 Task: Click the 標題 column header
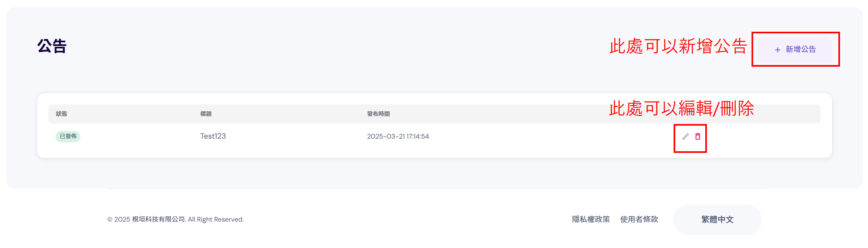pos(206,114)
